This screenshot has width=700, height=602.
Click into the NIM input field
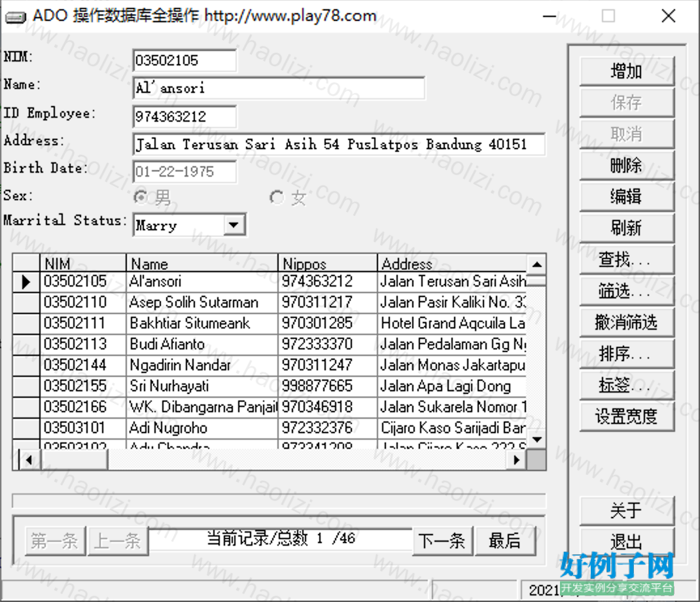tap(185, 60)
